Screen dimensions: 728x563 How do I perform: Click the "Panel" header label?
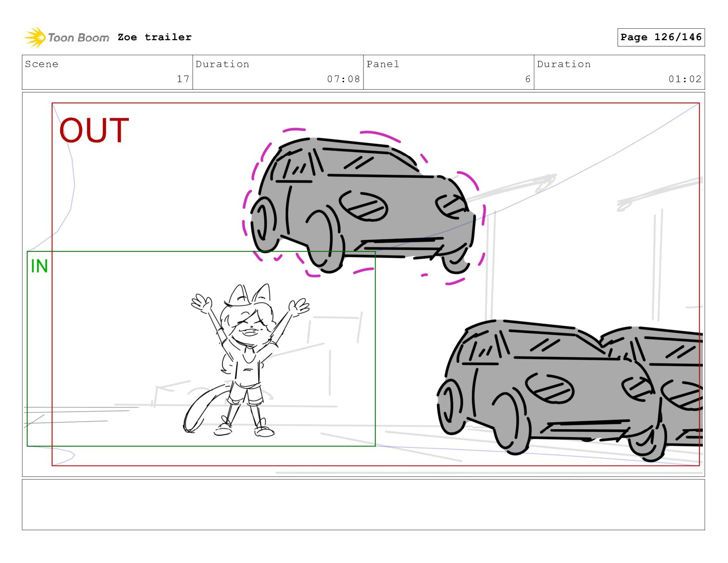(383, 64)
